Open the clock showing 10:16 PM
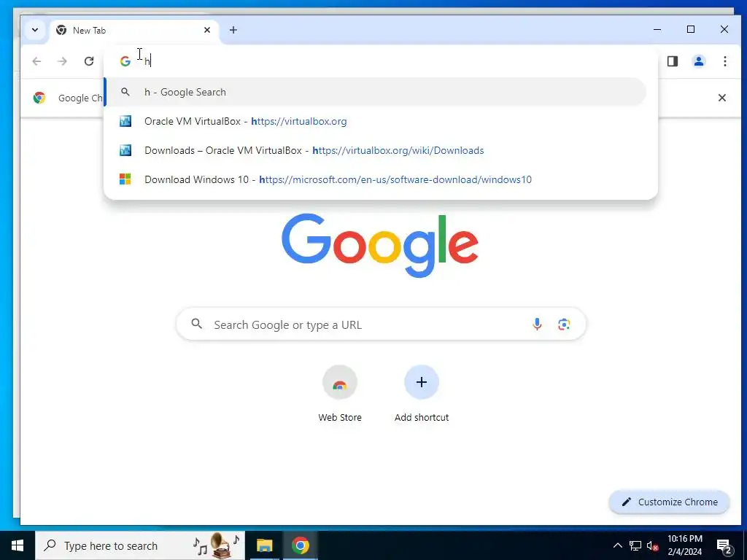 tap(684, 545)
